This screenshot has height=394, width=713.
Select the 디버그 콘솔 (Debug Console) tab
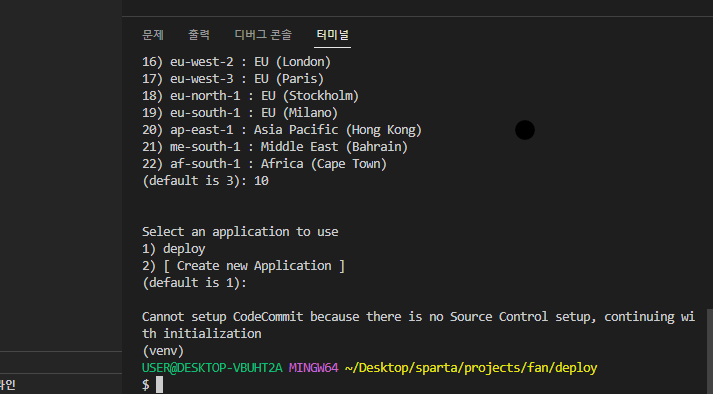pos(263,35)
